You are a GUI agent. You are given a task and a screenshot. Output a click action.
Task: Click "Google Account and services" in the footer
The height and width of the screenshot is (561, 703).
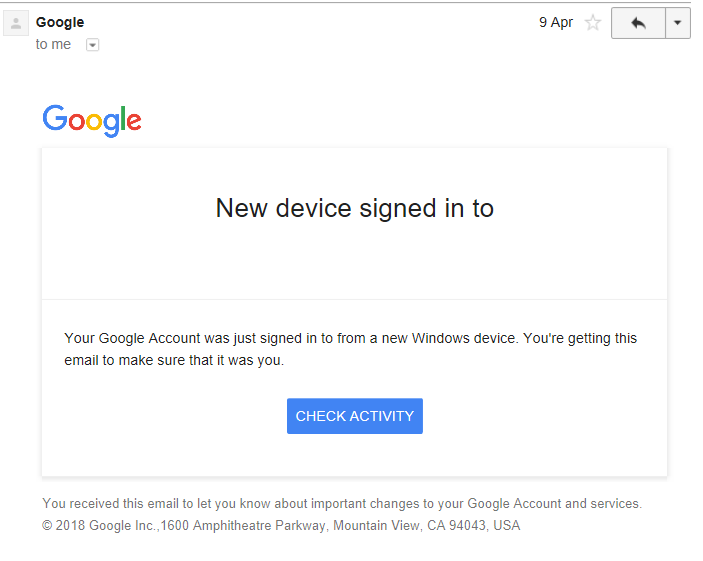click(x=554, y=504)
